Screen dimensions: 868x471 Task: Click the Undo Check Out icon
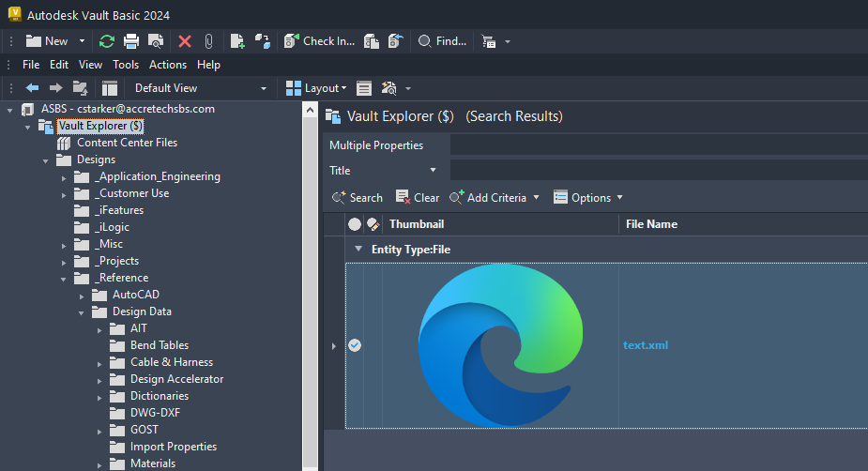pos(396,41)
